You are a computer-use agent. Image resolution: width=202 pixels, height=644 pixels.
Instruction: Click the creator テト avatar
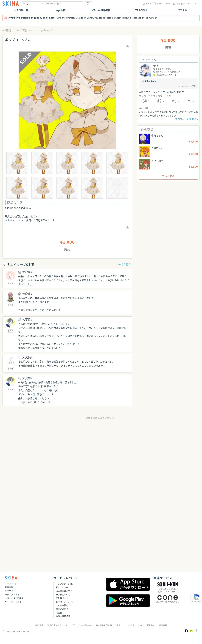coord(145,70)
